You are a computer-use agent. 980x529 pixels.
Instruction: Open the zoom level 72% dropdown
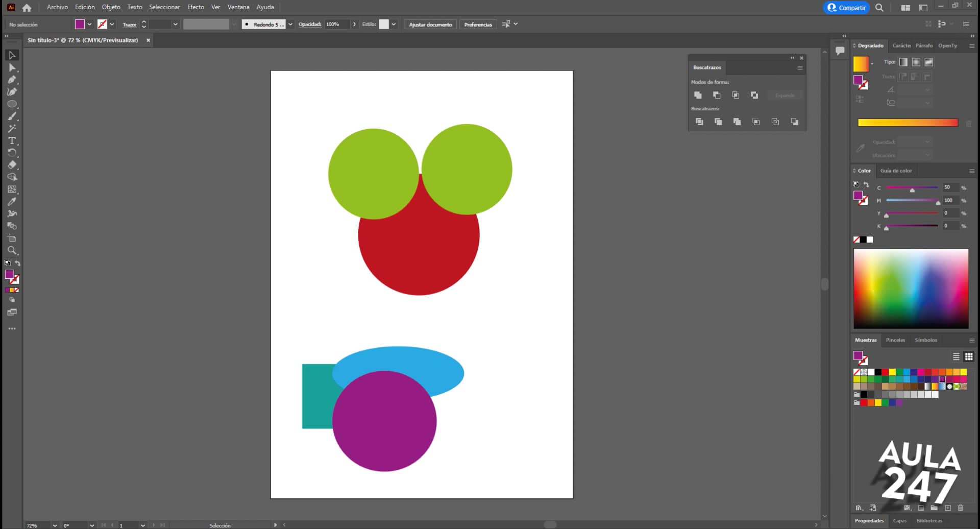pos(54,525)
